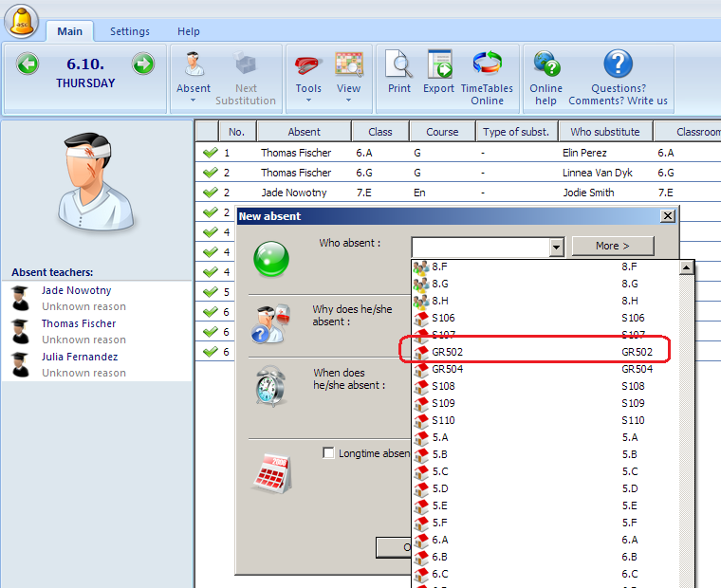Open the Tools dropdown menu
This screenshot has height=588, width=721.
[308, 89]
